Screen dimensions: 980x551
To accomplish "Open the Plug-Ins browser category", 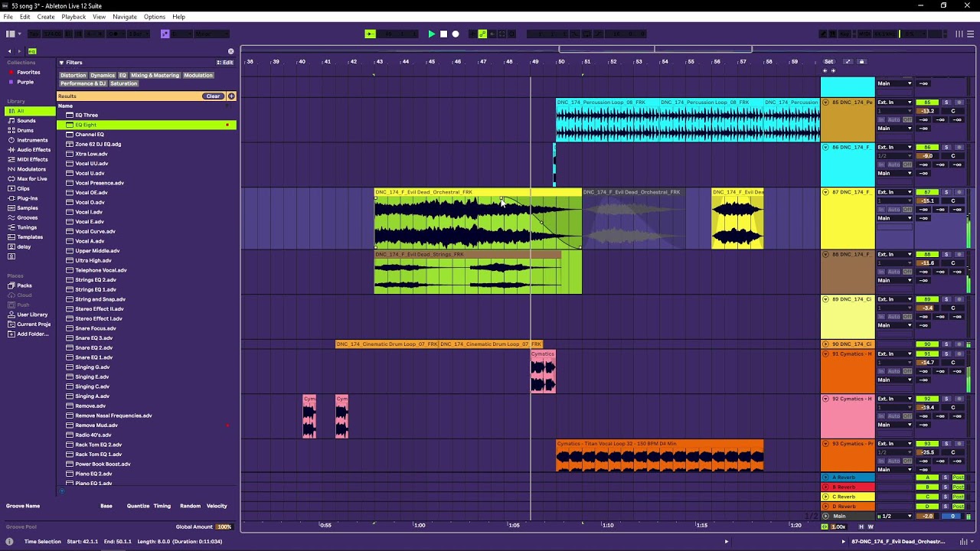I will pos(27,198).
